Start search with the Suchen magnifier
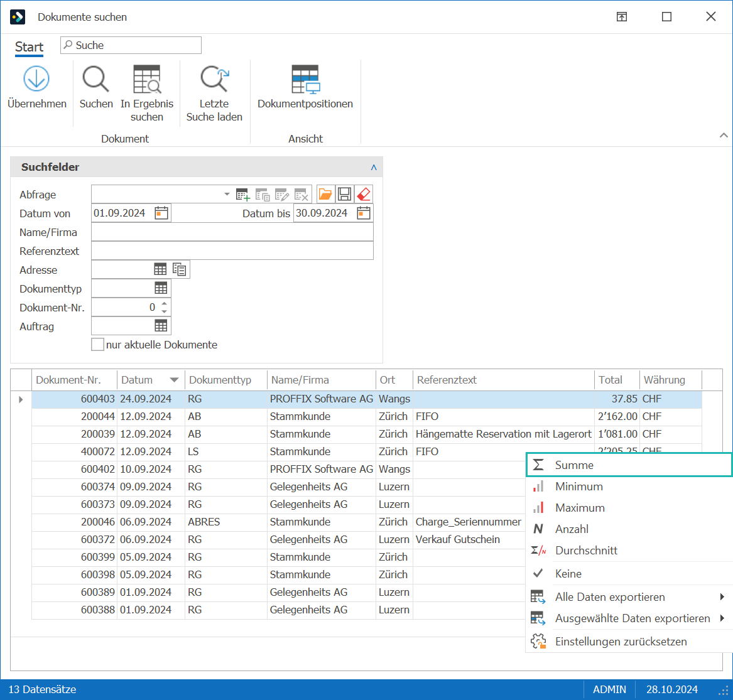 click(96, 78)
